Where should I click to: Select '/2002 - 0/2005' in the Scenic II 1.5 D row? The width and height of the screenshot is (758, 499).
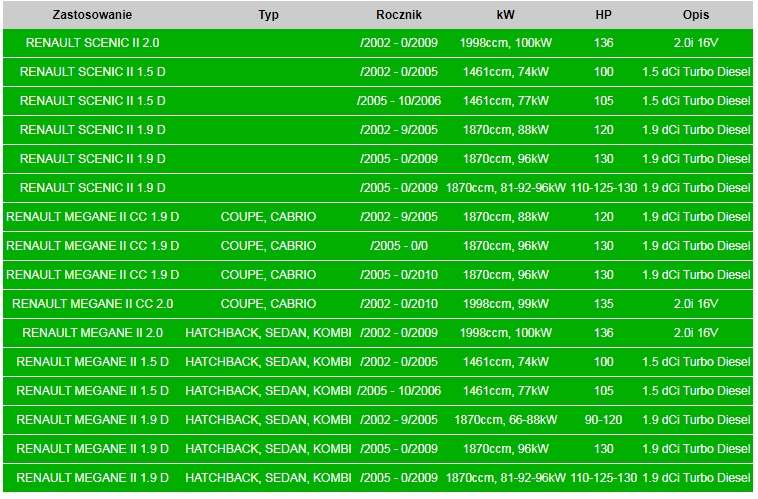[x=399, y=72]
